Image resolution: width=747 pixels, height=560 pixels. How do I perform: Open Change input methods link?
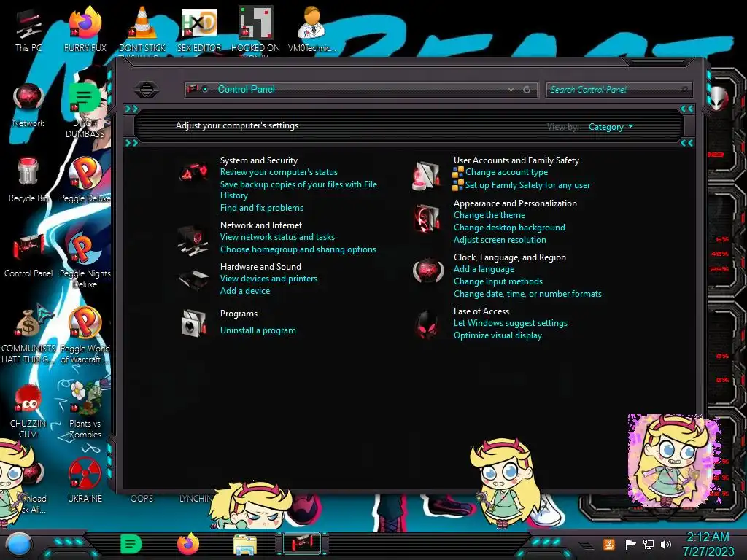tap(498, 281)
